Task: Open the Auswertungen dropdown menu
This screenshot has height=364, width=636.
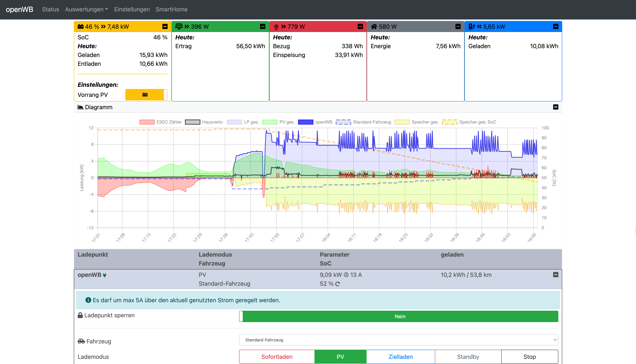Action: pyautogui.click(x=86, y=9)
